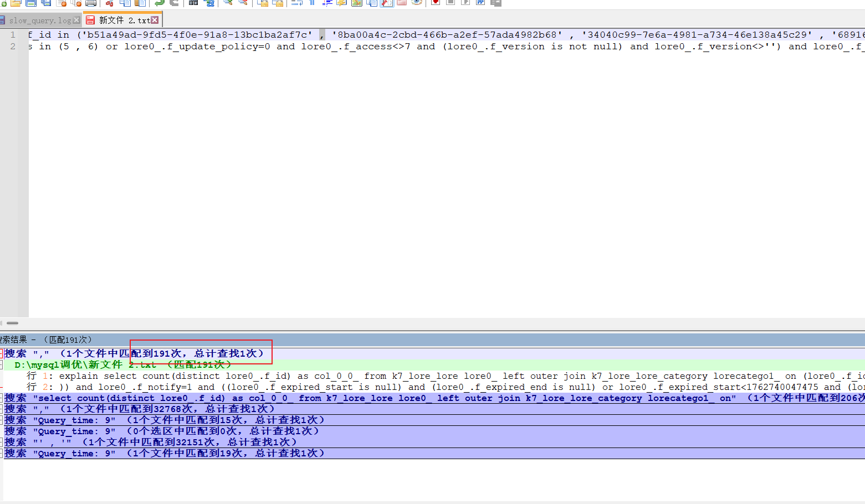The image size is (865, 504).
Task: Select the 新文件 2.txt tab
Action: coord(124,20)
